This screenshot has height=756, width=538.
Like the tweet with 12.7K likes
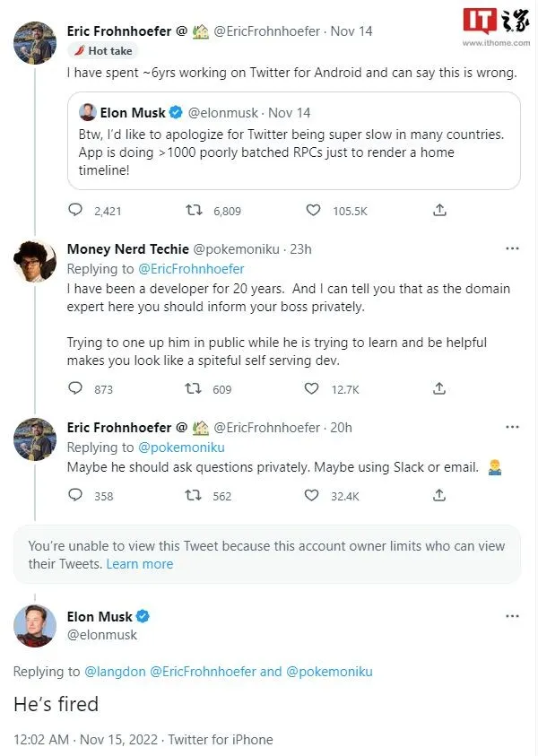pyautogui.click(x=312, y=388)
